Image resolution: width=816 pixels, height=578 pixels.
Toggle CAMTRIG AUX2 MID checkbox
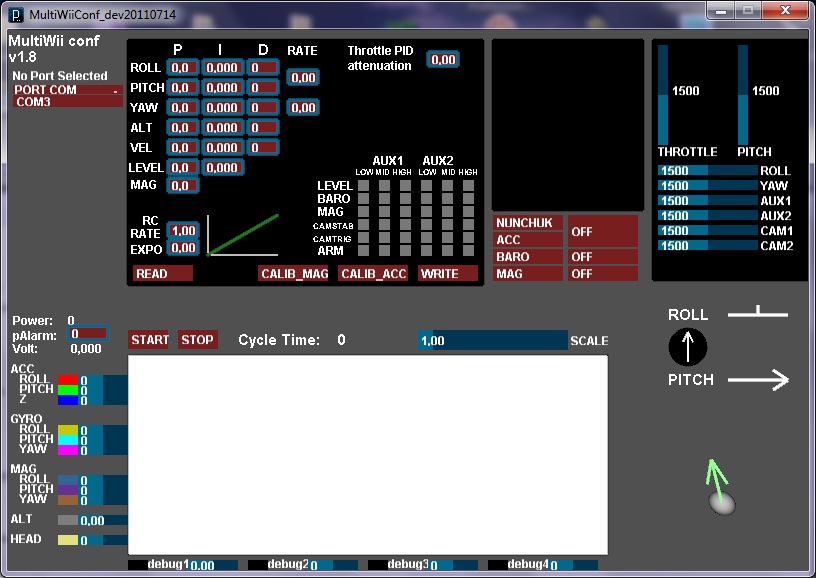(448, 237)
